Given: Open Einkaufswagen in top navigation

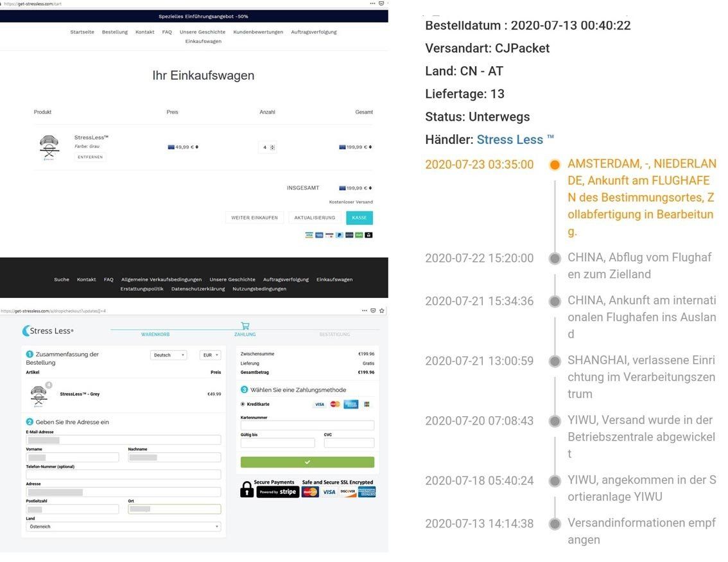Looking at the screenshot, I should (204, 41).
